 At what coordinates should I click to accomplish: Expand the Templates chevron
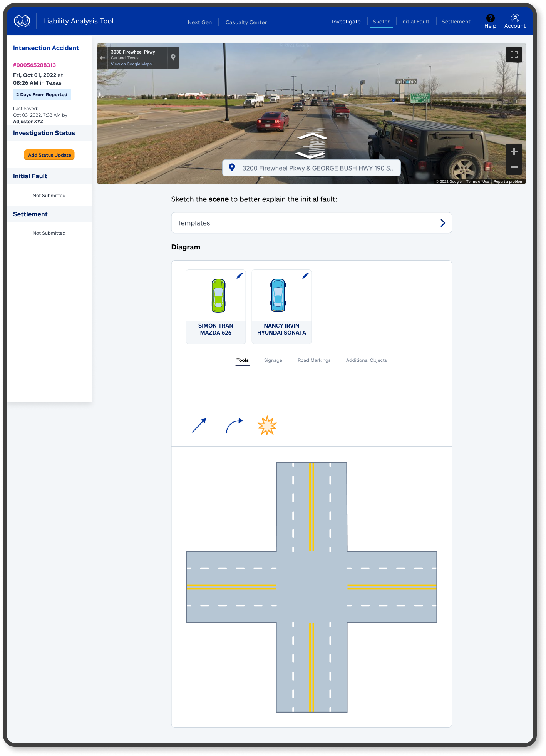click(443, 223)
